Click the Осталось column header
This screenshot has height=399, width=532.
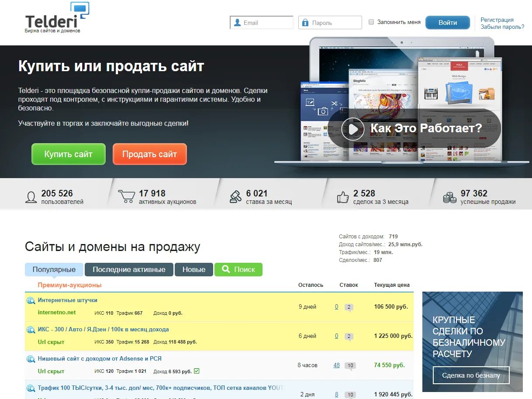pyautogui.click(x=311, y=285)
